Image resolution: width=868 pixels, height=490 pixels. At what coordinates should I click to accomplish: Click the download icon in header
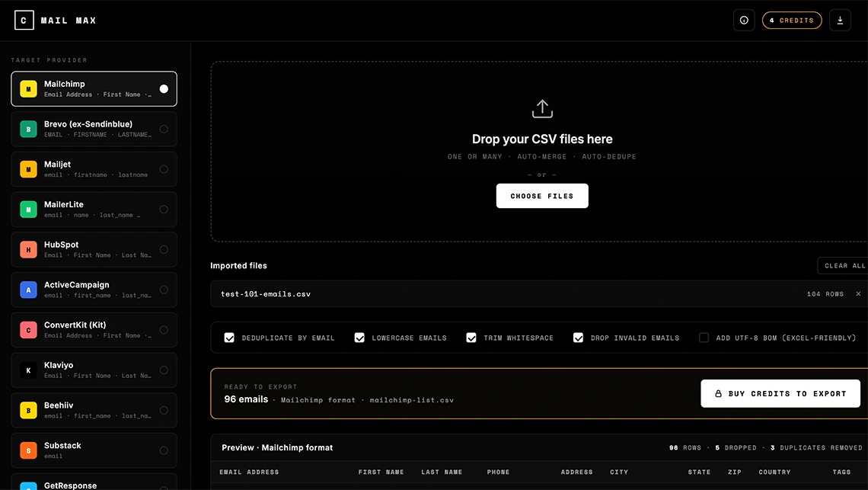pos(840,21)
